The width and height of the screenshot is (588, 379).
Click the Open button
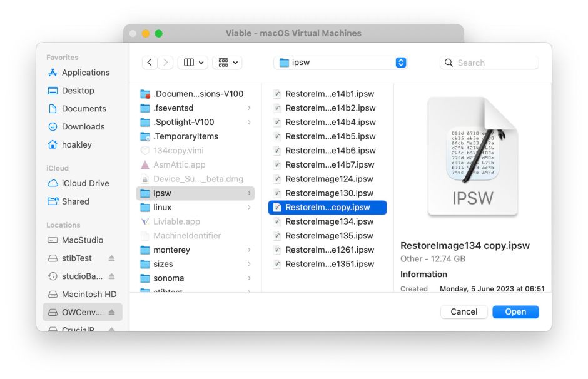click(515, 311)
